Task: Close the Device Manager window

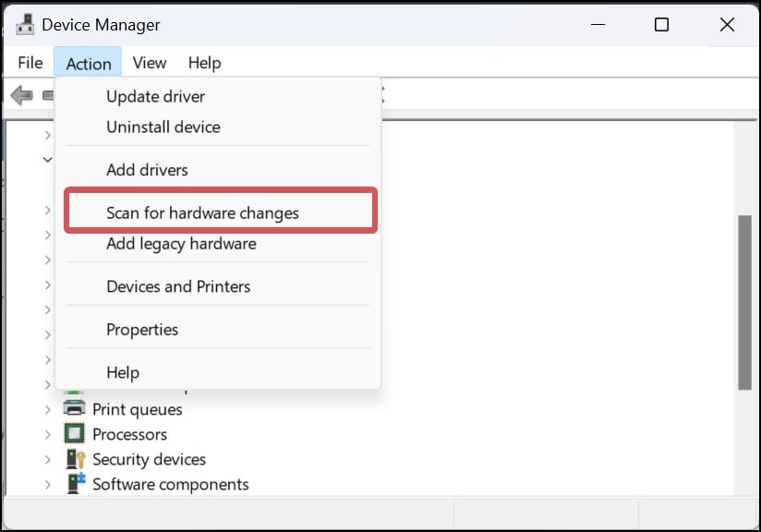Action: 727,24
